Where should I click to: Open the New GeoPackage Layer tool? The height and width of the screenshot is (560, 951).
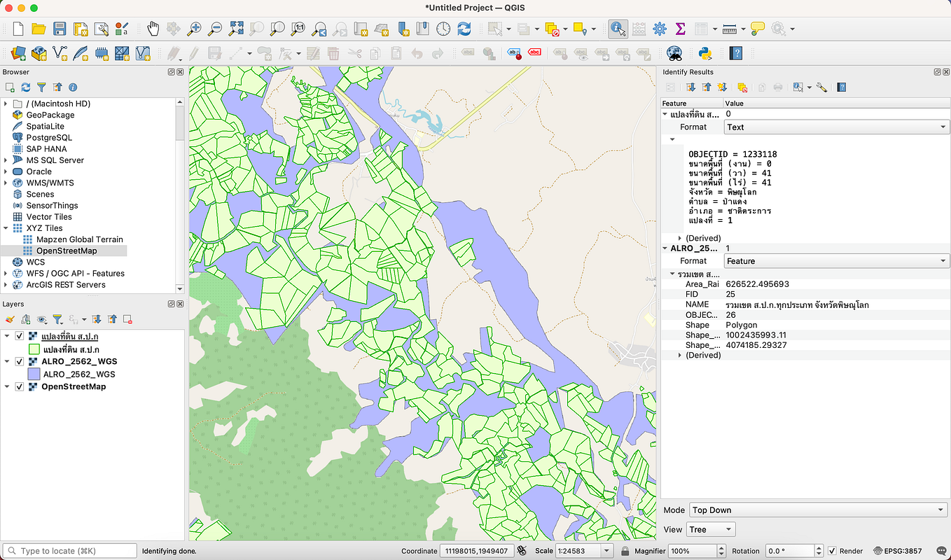point(39,53)
